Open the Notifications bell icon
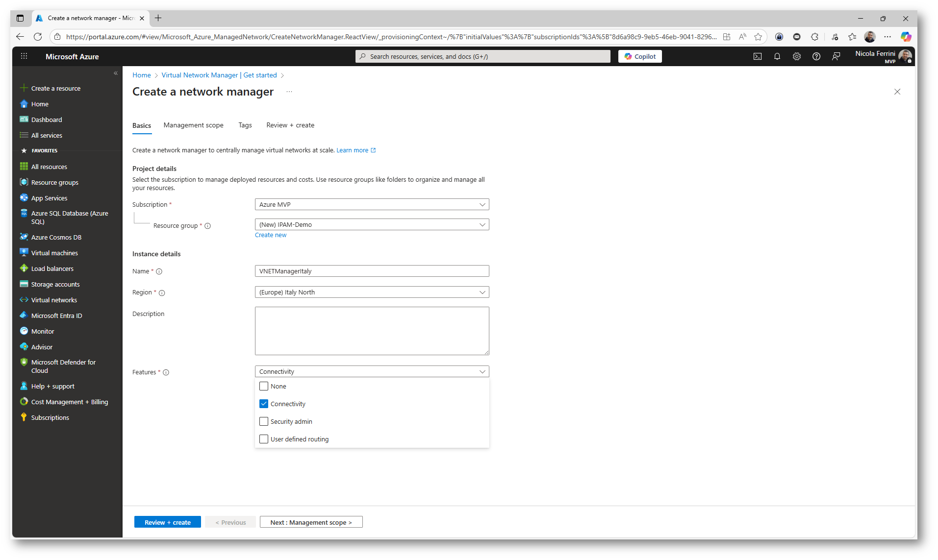This screenshot has height=560, width=938. click(x=777, y=56)
